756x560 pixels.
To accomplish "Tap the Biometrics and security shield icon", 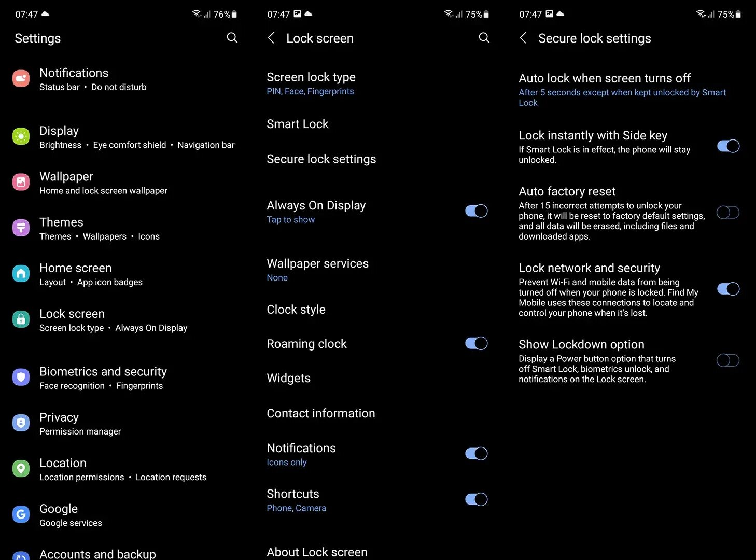I will click(x=21, y=377).
